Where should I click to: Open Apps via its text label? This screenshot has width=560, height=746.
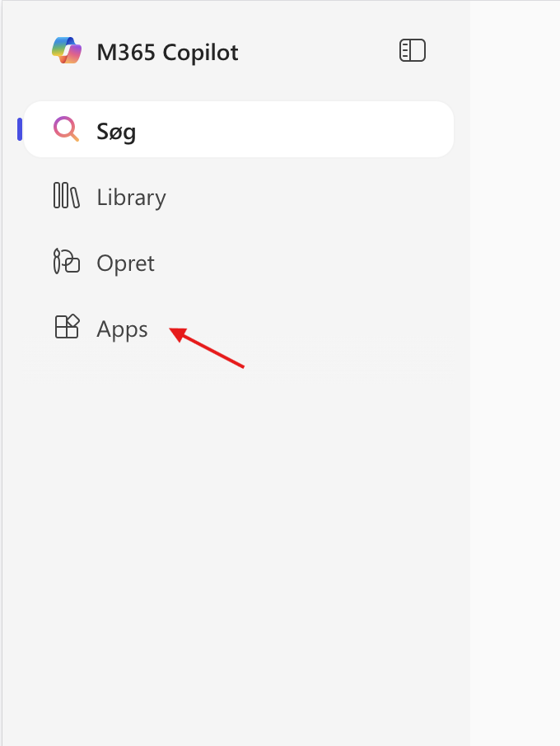[122, 329]
